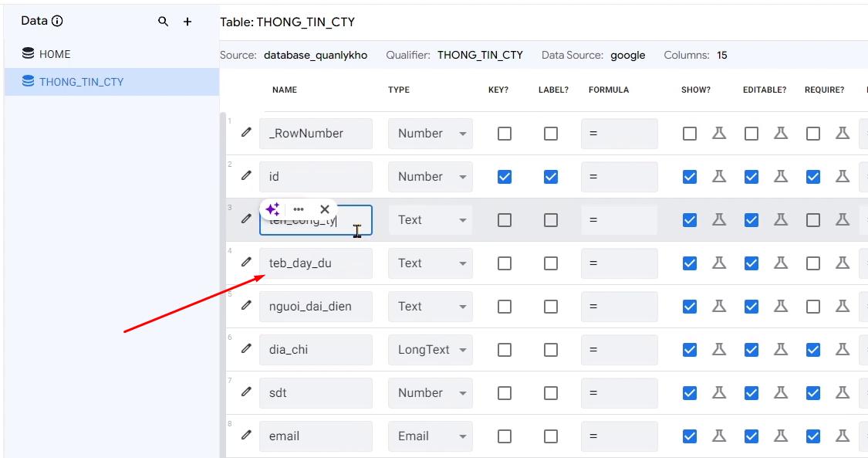This screenshot has height=458, width=868.
Task: Enable LABEL checkbox for teb_day_du
Action: click(x=551, y=263)
